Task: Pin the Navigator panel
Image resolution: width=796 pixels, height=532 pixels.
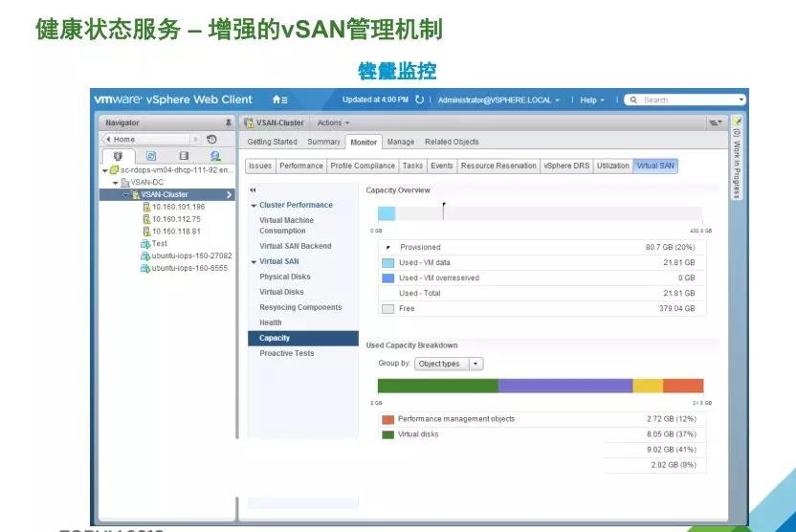Action: pos(228,122)
